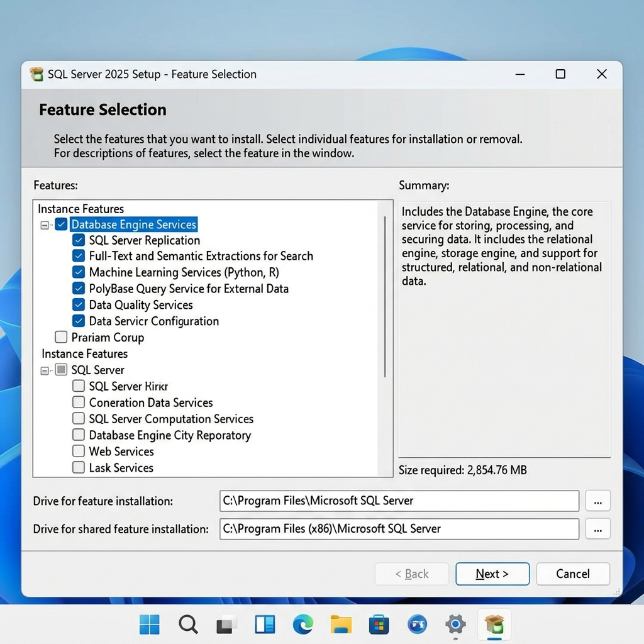The width and height of the screenshot is (644, 644).
Task: Toggle the SQL Server parent checkbox
Action: (x=61, y=370)
